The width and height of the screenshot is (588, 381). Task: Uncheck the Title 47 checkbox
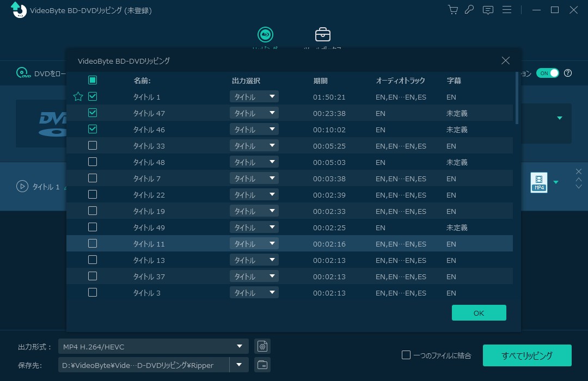[93, 113]
